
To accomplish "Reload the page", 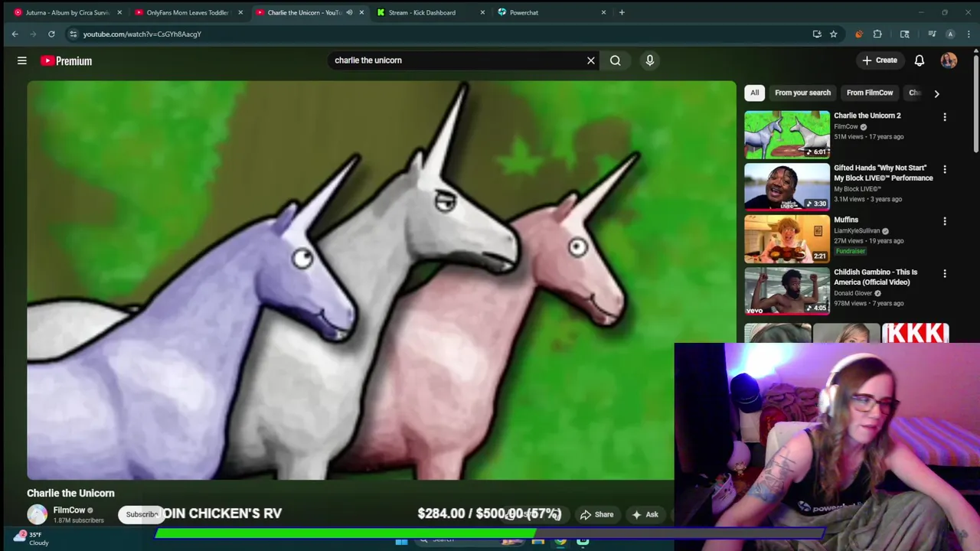I will click(x=51, y=34).
